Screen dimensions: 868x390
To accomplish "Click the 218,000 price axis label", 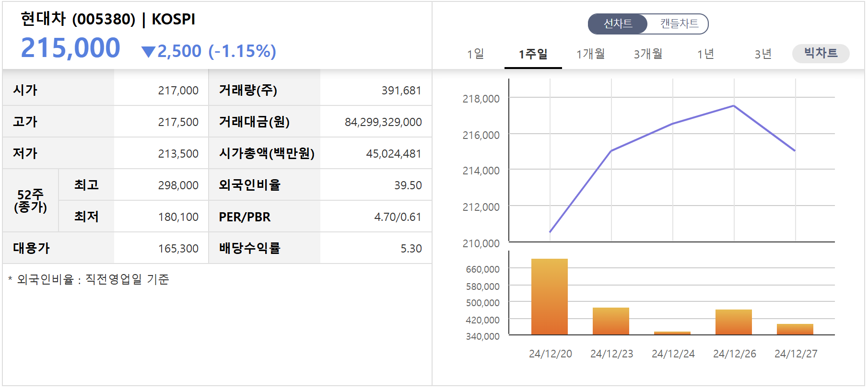I will pyautogui.click(x=481, y=99).
